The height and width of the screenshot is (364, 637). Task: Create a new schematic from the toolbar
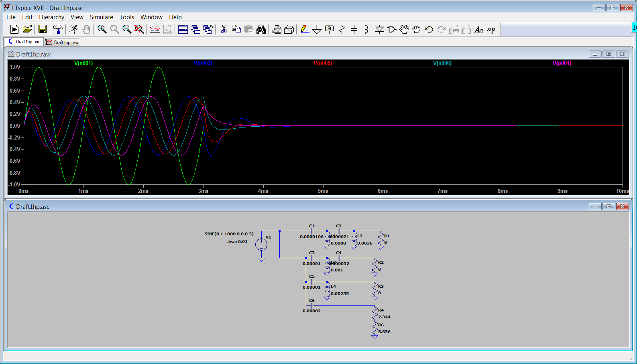coord(14,29)
